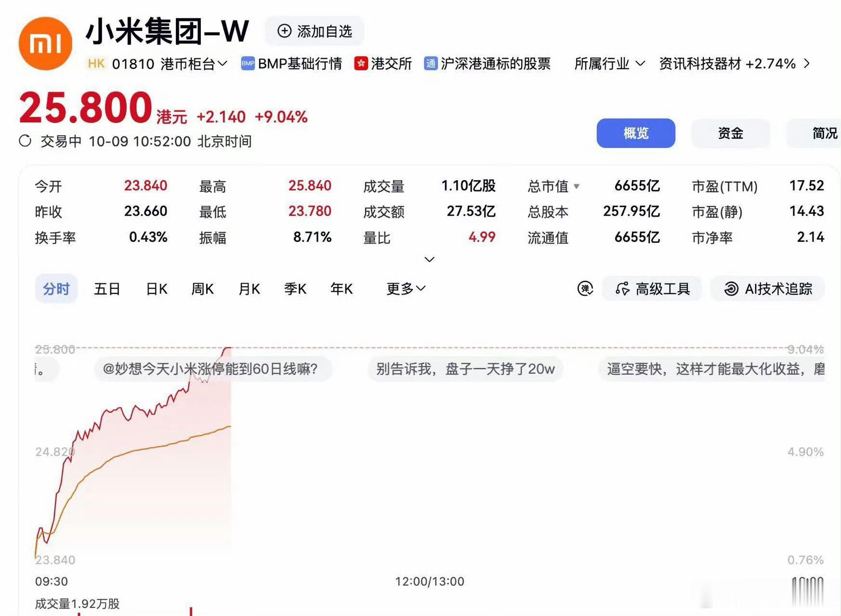Image resolution: width=841 pixels, height=616 pixels.
Task: Select the 日K daily candlestick tab
Action: coord(157,289)
